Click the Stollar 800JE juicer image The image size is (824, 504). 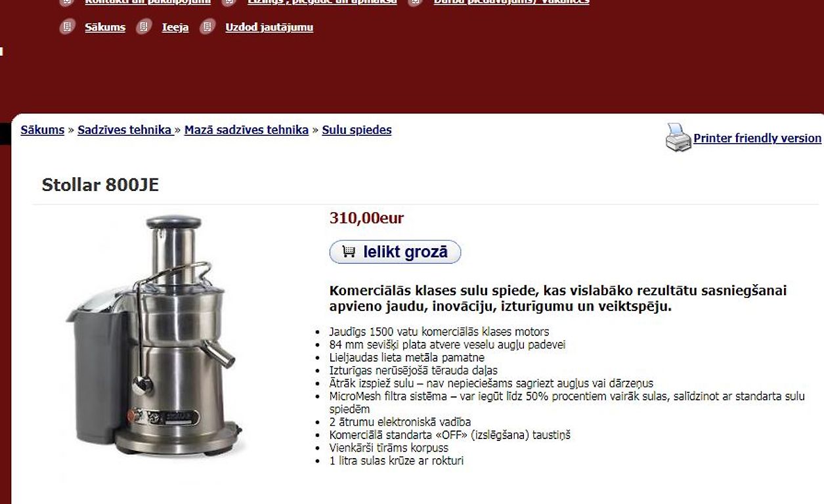[156, 336]
